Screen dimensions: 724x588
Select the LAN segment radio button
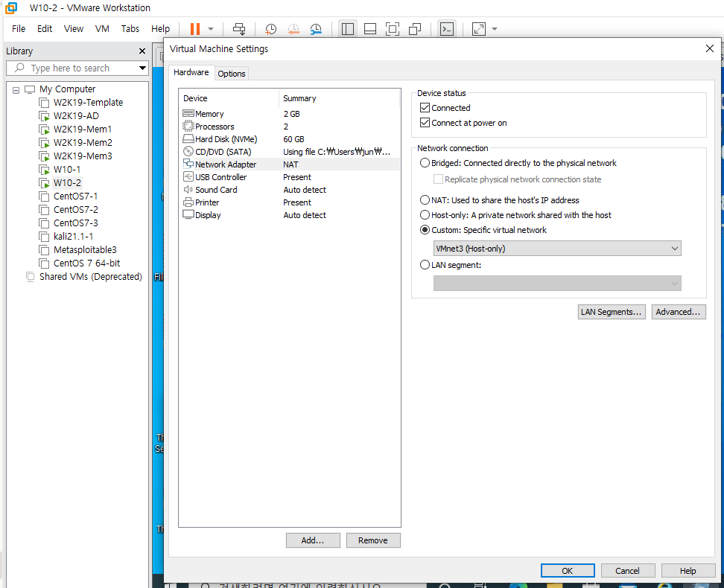425,265
